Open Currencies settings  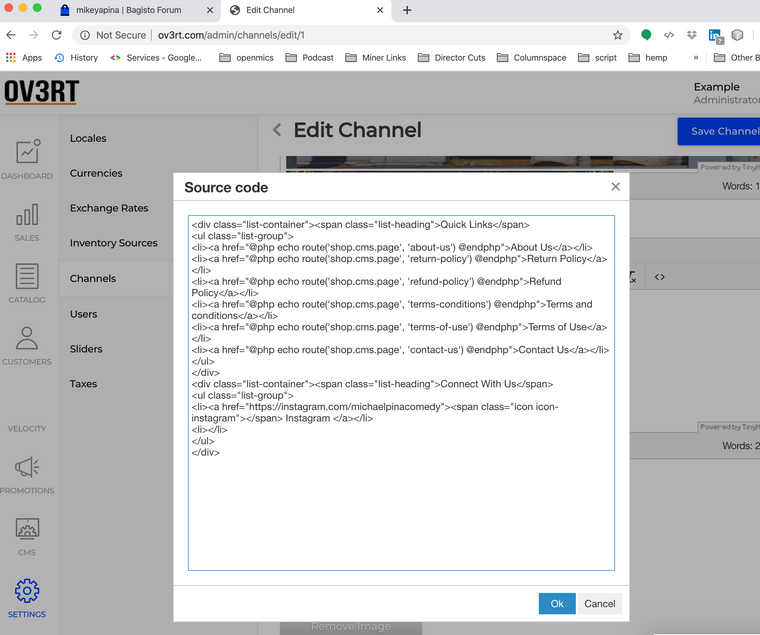(x=96, y=173)
